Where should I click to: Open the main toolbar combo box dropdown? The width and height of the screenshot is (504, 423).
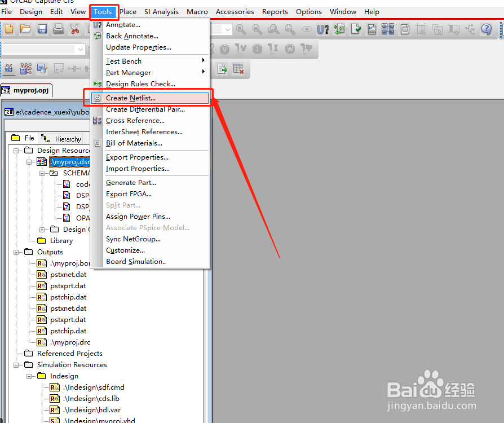click(228, 29)
